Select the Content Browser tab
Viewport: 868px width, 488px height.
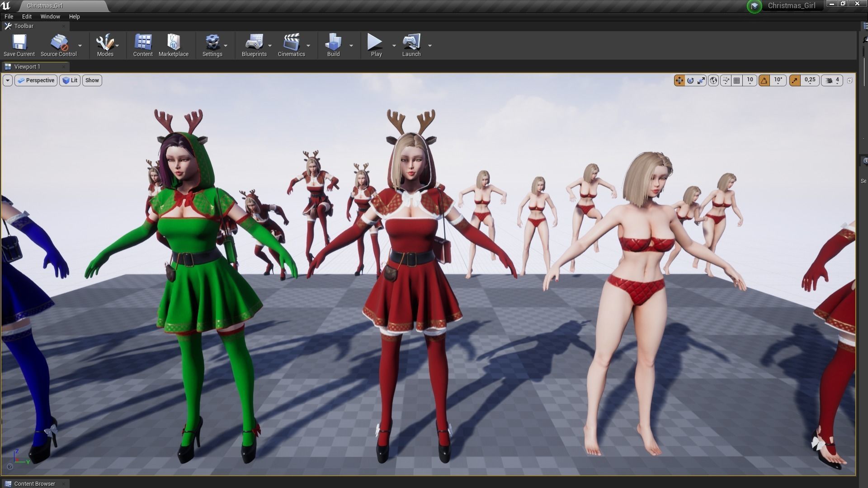click(x=34, y=483)
